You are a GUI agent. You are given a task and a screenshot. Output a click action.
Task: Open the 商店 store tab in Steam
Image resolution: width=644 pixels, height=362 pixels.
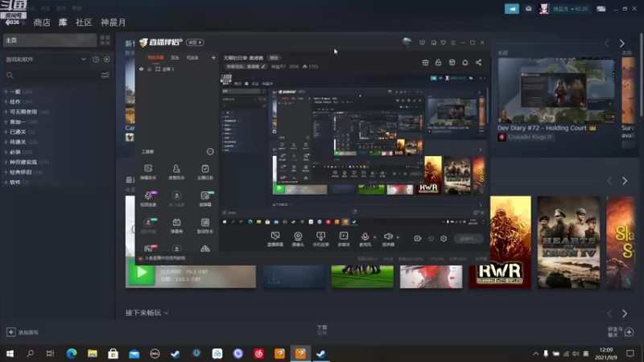point(42,23)
